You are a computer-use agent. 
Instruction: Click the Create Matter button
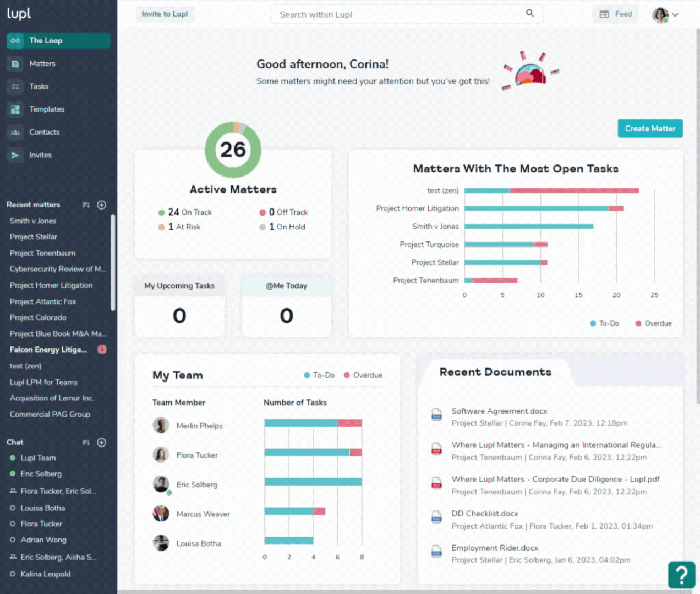(x=650, y=128)
